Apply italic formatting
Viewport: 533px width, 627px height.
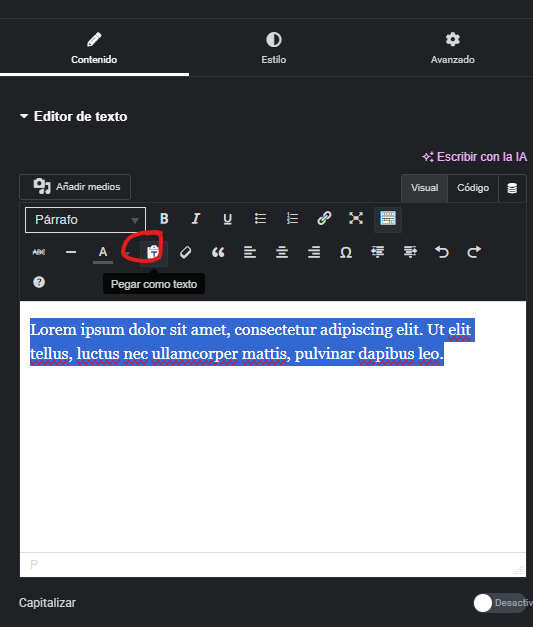click(x=196, y=219)
